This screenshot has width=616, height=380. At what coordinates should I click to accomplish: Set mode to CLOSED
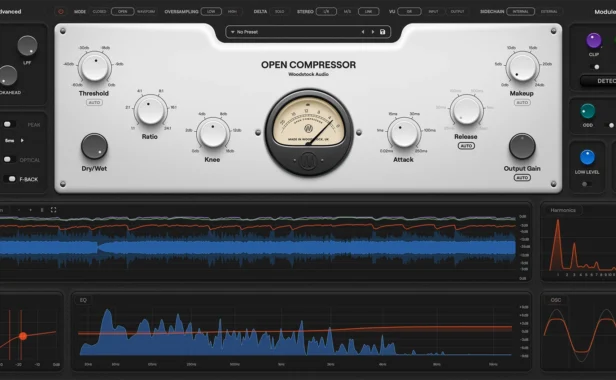pos(99,12)
